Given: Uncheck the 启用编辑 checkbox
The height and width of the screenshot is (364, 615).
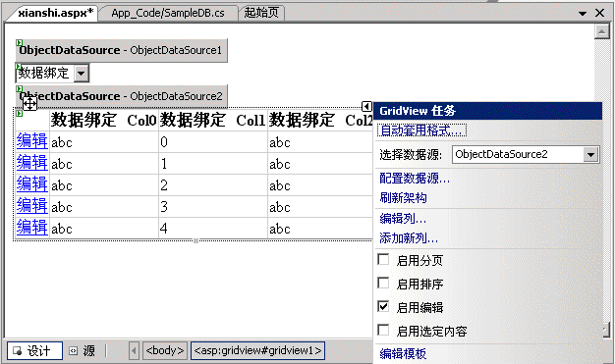Looking at the screenshot, I should [383, 306].
